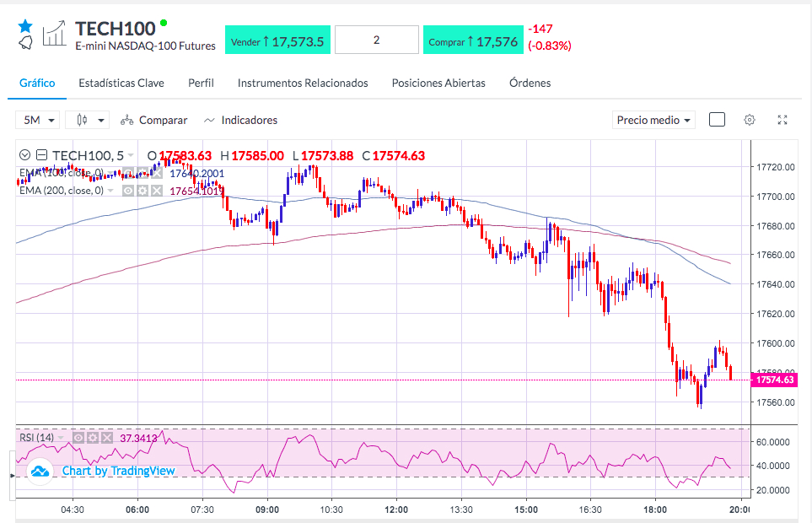Open the RSI (14) dropdown arrow
This screenshot has height=523, width=812.
pyautogui.click(x=61, y=438)
